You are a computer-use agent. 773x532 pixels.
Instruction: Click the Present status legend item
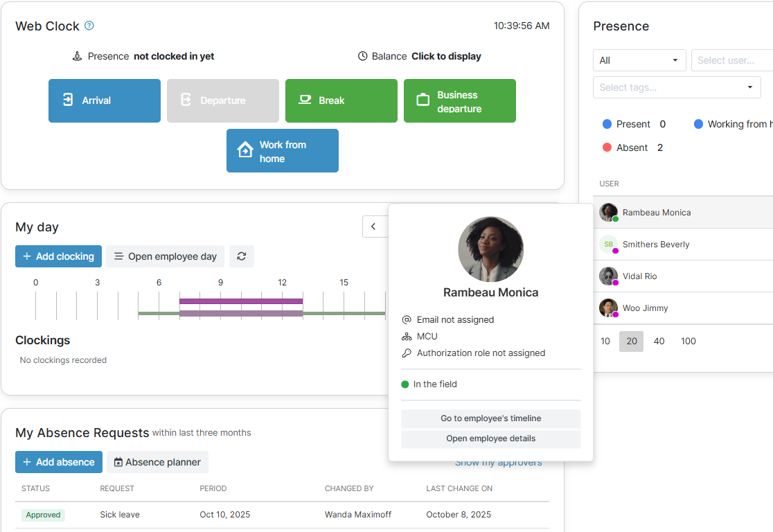click(x=634, y=124)
